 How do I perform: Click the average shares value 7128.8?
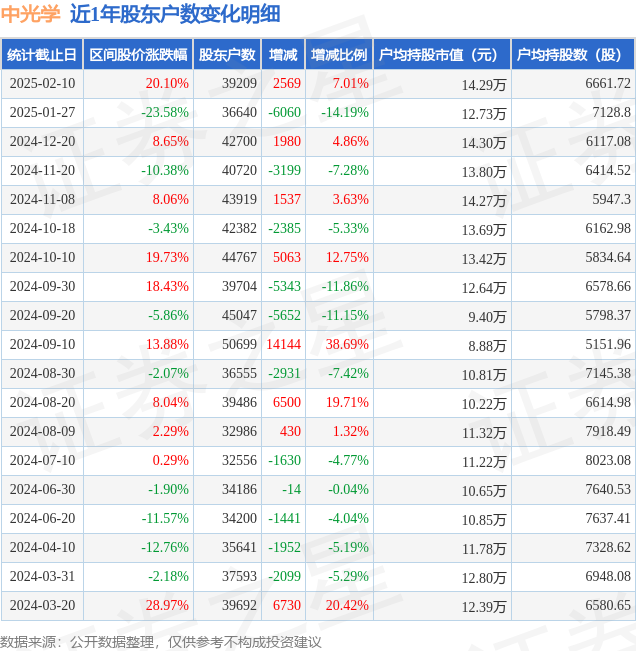(612, 113)
